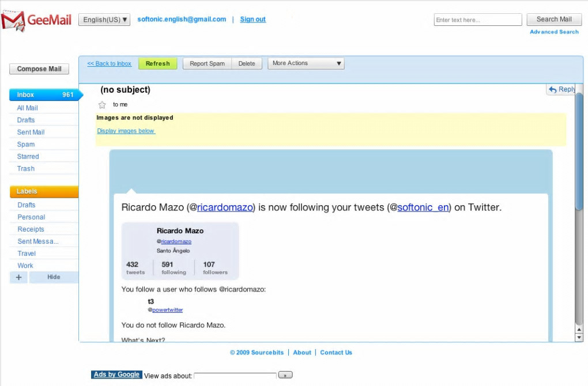Open the All Mail folder
The image size is (588, 386).
(27, 108)
